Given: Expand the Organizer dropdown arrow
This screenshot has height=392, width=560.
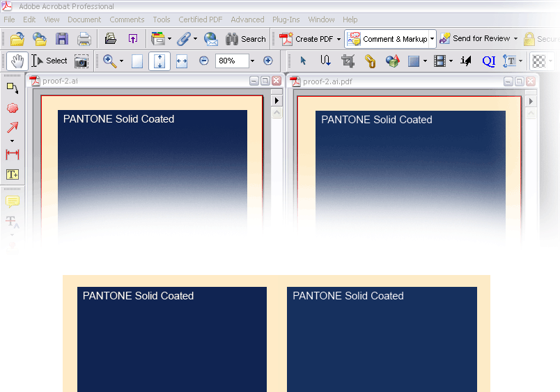Looking at the screenshot, I should coord(170,38).
